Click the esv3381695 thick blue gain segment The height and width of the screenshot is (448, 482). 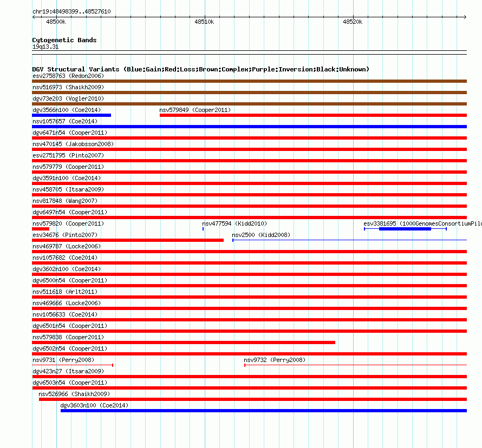405,229
